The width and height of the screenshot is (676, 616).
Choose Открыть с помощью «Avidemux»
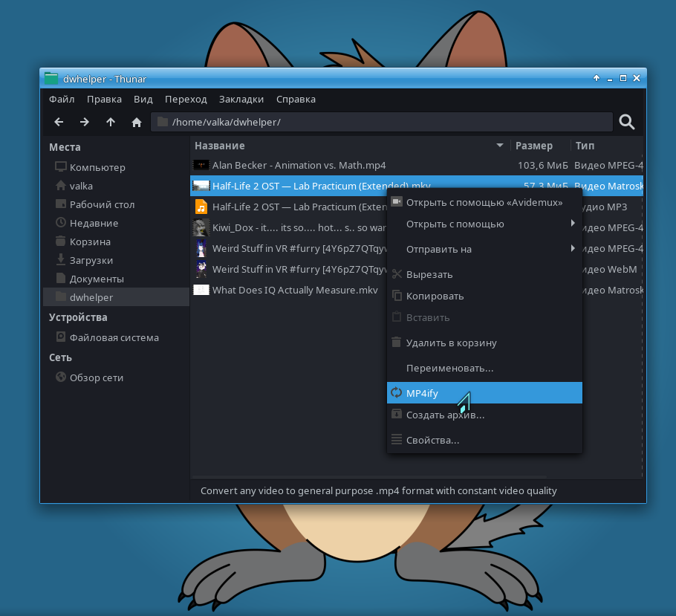coord(484,202)
